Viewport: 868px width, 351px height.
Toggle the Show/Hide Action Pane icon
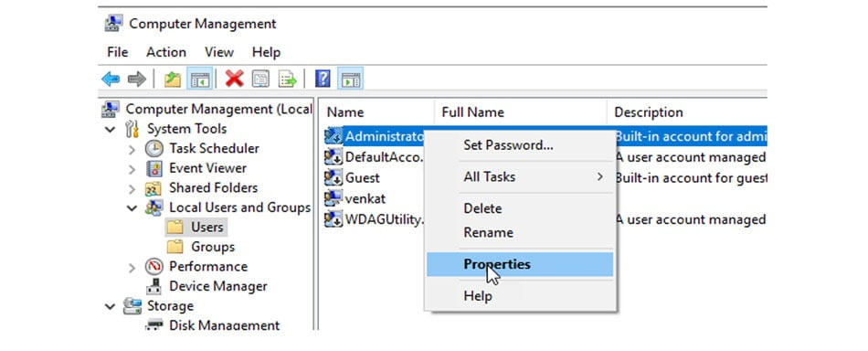pyautogui.click(x=351, y=80)
